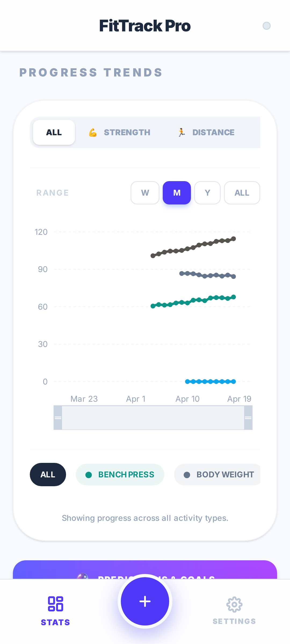Screen dimensions: 290x644
Task: Click the left chart range slider handle
Action: point(58,418)
